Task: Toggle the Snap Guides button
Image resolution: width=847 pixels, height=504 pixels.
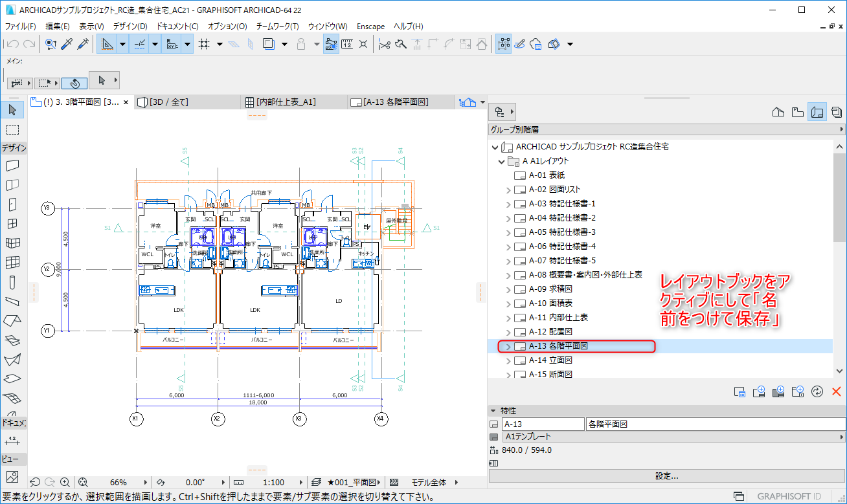Action: pyautogui.click(x=139, y=44)
